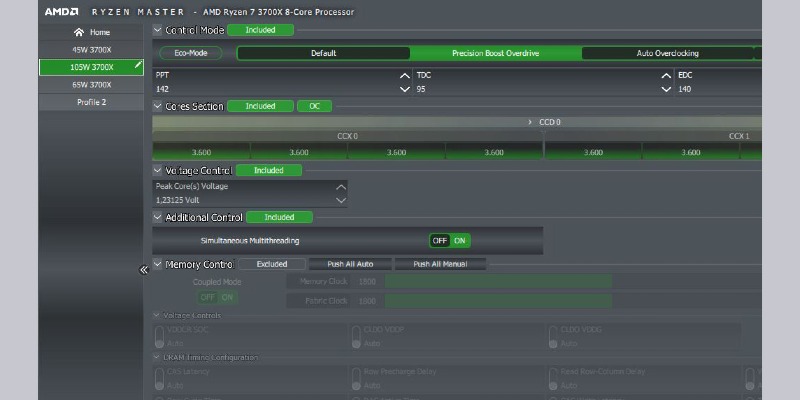Increase PPT value with up arrow
The height and width of the screenshot is (400, 800).
pyautogui.click(x=405, y=76)
